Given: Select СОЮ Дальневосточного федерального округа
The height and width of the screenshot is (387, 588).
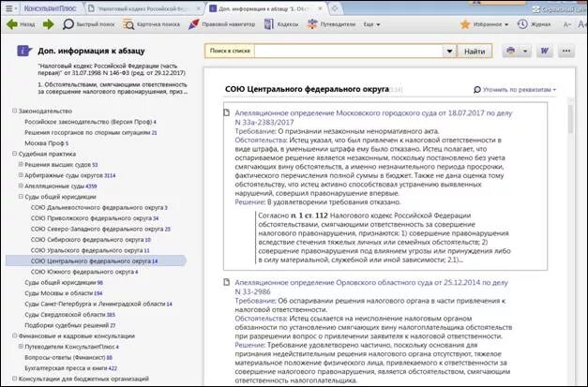Looking at the screenshot, I should (99, 207).
